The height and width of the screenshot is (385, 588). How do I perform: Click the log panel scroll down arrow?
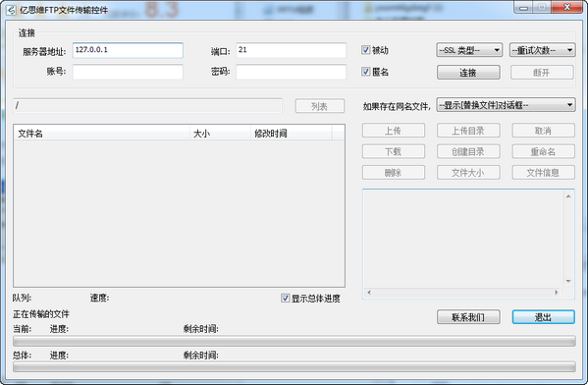pyautogui.click(x=568, y=281)
